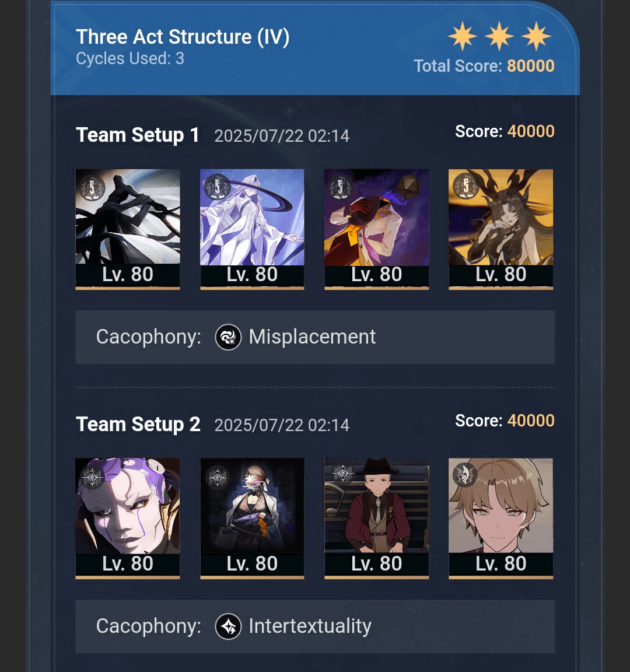Open the brown-haired boy character portrait

(501, 519)
